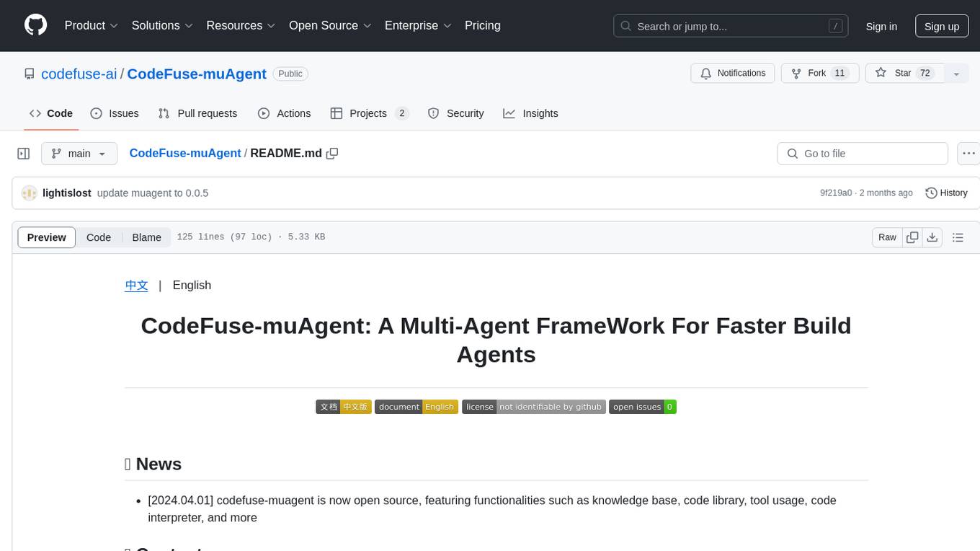Click the 文档 中文版 badge

tap(344, 407)
